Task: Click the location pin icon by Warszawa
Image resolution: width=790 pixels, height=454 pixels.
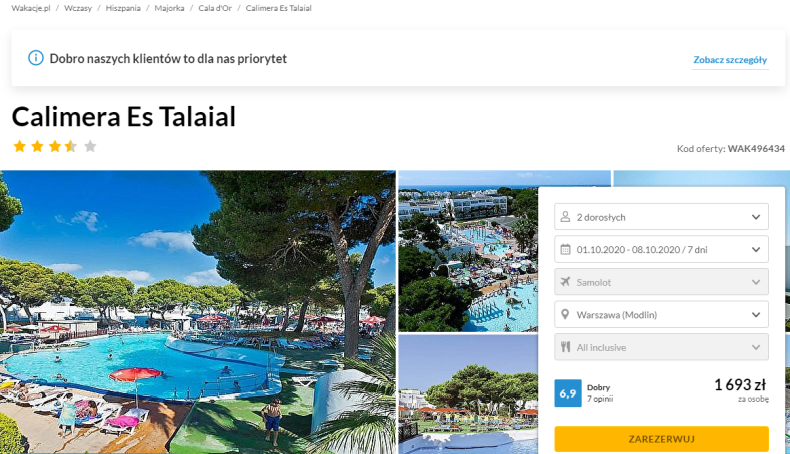Action: 565,314
